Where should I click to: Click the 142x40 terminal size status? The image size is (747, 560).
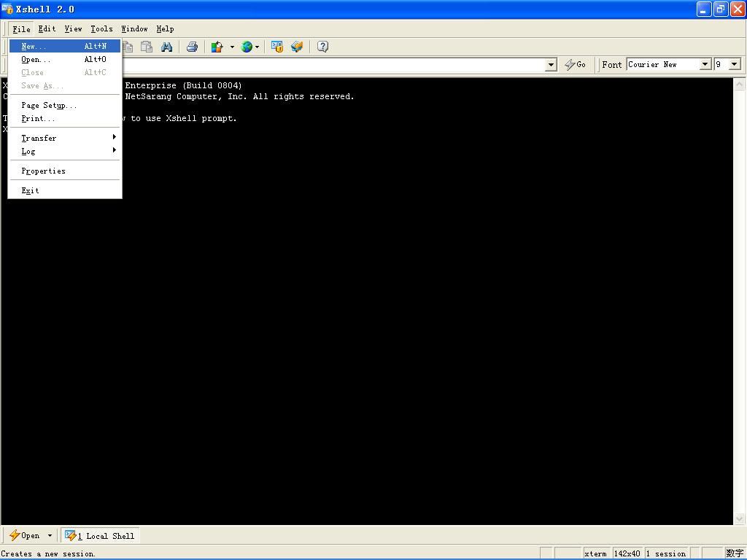pos(627,553)
